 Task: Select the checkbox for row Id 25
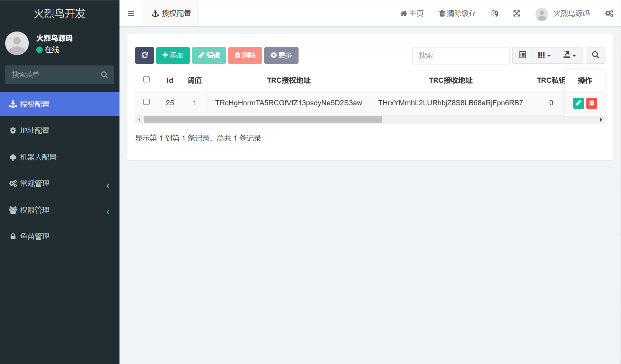point(147,102)
